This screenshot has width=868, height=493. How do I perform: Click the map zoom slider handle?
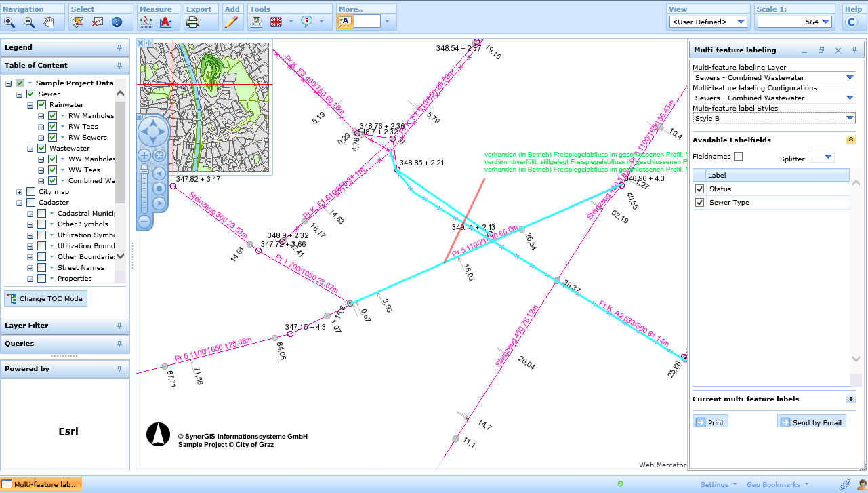click(144, 170)
